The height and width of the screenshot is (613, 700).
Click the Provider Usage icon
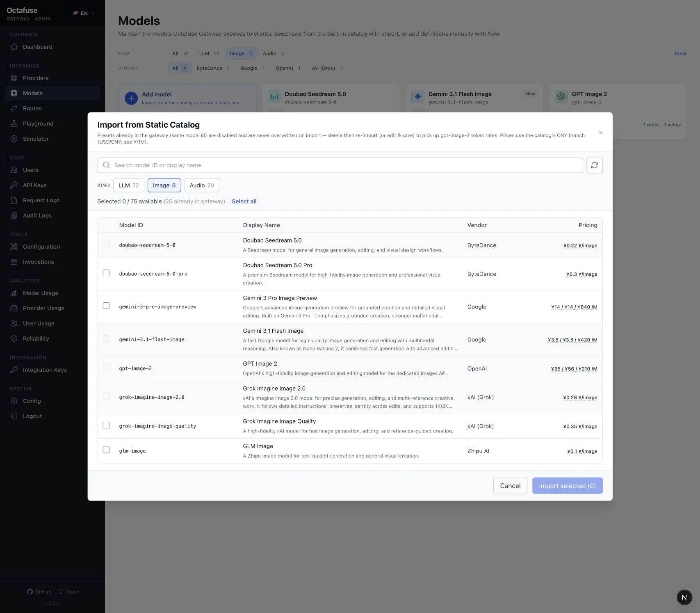14,308
